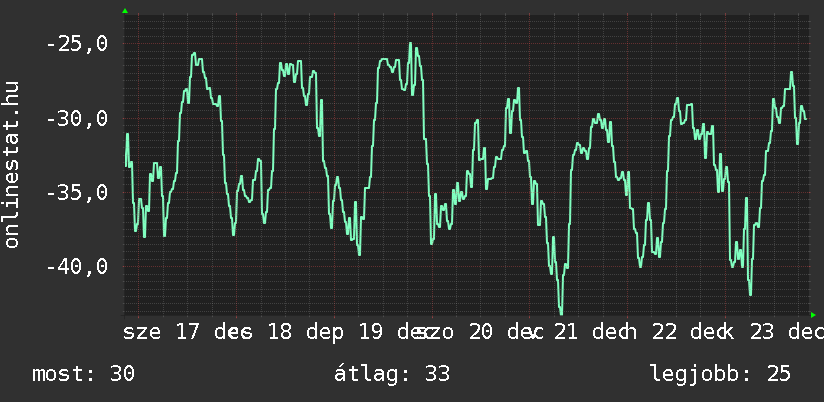Screen dimensions: 824x402
Task: Choose the 23 date label on x-axis
Action: pos(762,332)
